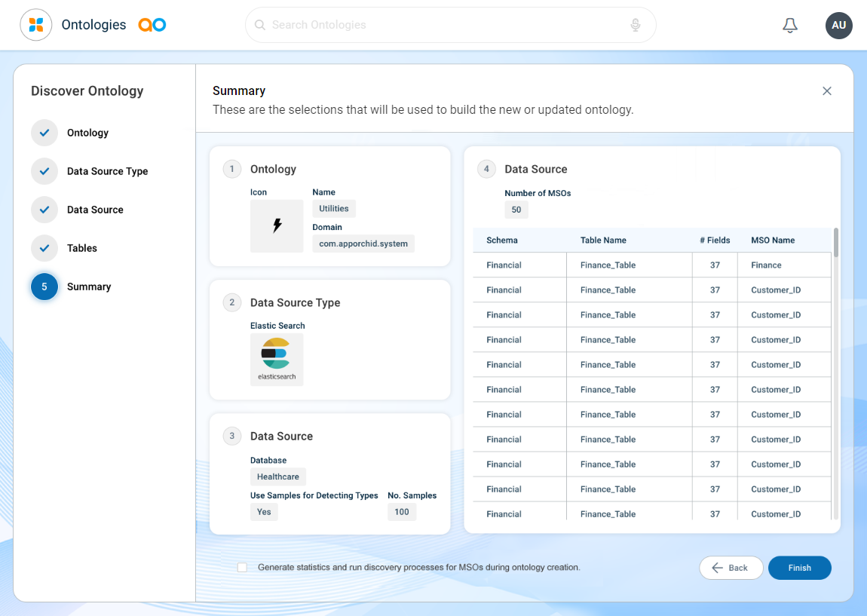Click the Finish button
This screenshot has height=616, width=867.
click(799, 568)
